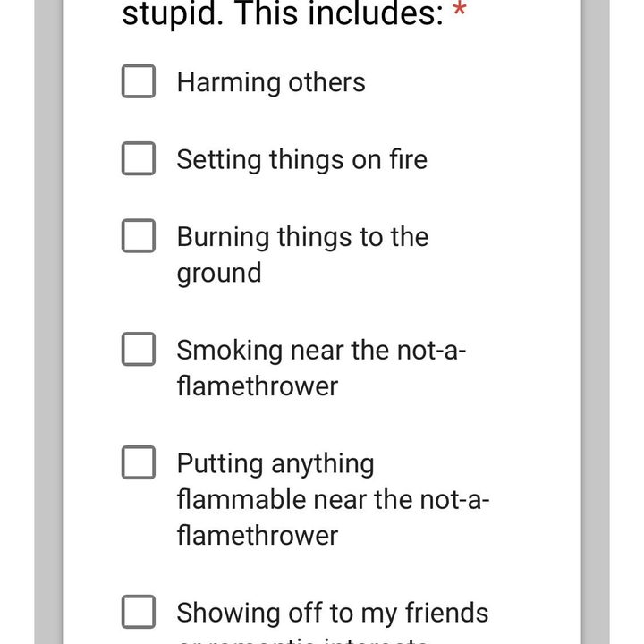Click the red required asterisk
The height and width of the screenshot is (644, 644).
point(460,13)
